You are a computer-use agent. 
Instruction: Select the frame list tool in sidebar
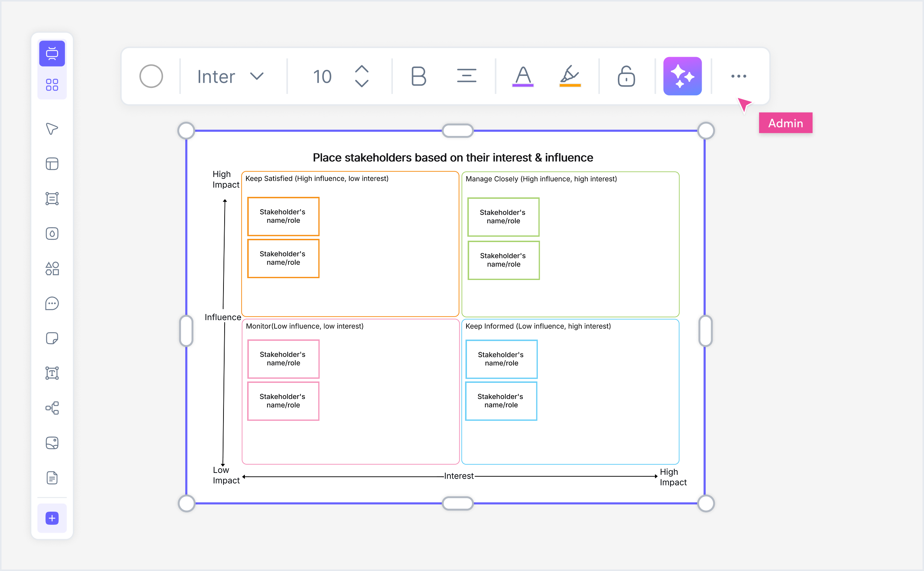pyautogui.click(x=52, y=199)
